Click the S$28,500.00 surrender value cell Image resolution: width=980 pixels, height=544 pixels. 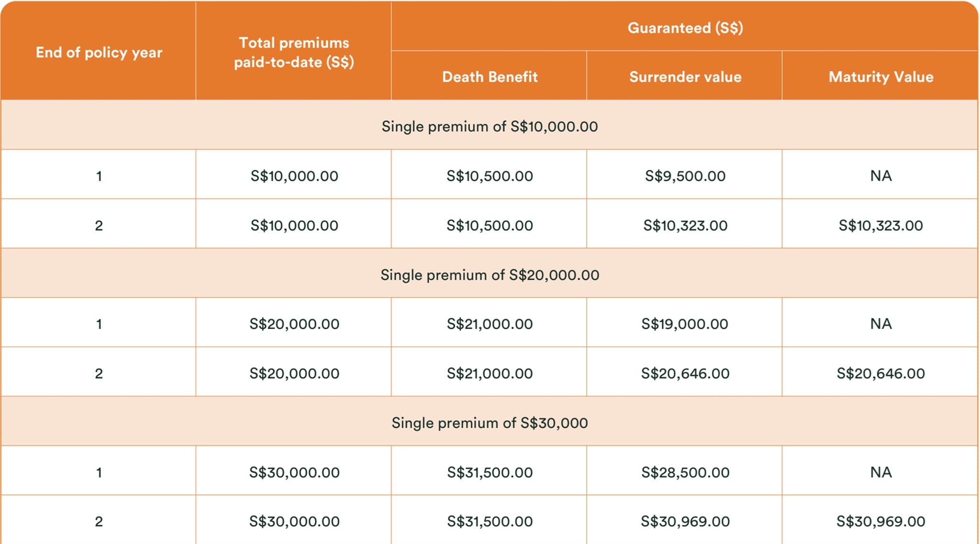point(685,472)
